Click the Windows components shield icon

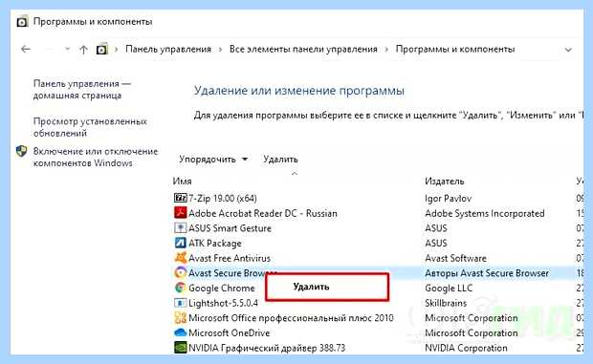pyautogui.click(x=22, y=151)
